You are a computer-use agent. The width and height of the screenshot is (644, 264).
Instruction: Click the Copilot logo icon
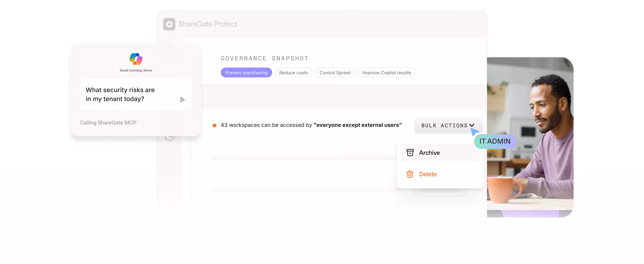136,59
